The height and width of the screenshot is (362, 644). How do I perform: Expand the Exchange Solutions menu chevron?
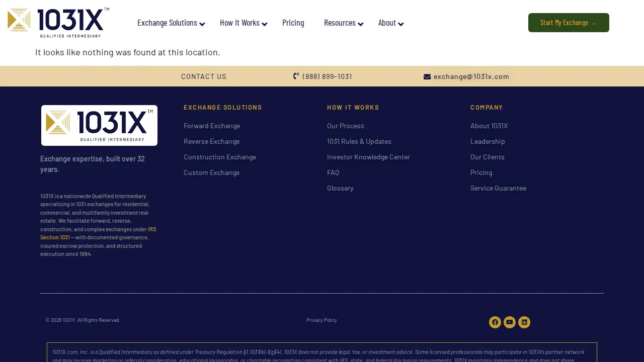(202, 24)
